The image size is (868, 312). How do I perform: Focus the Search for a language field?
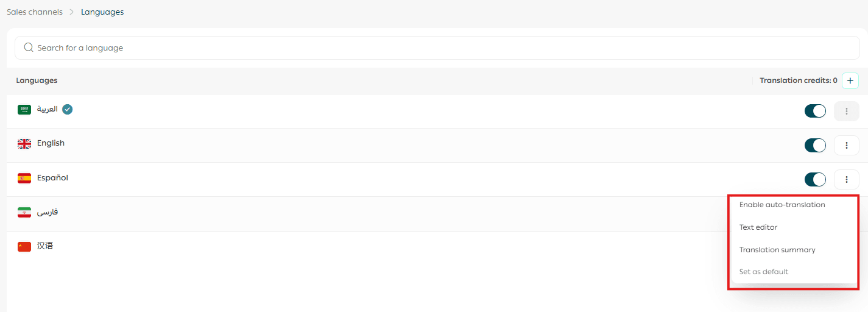pyautogui.click(x=426, y=48)
